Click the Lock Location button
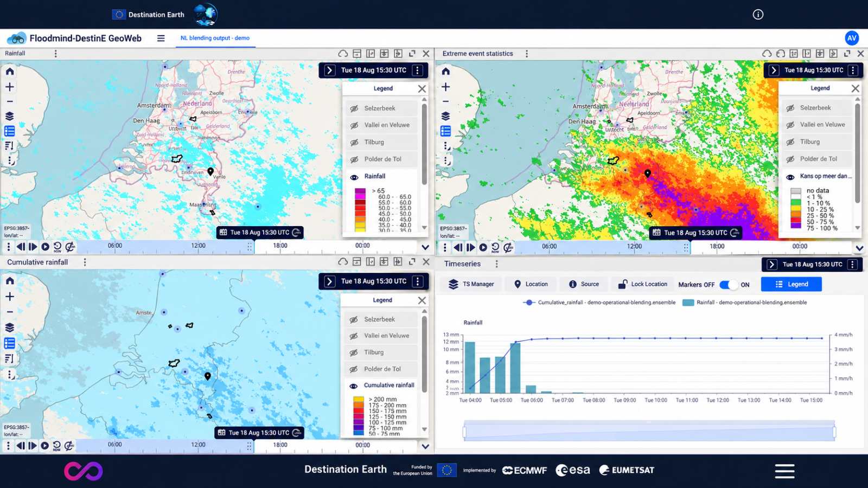This screenshot has width=868, height=488. pos(643,284)
